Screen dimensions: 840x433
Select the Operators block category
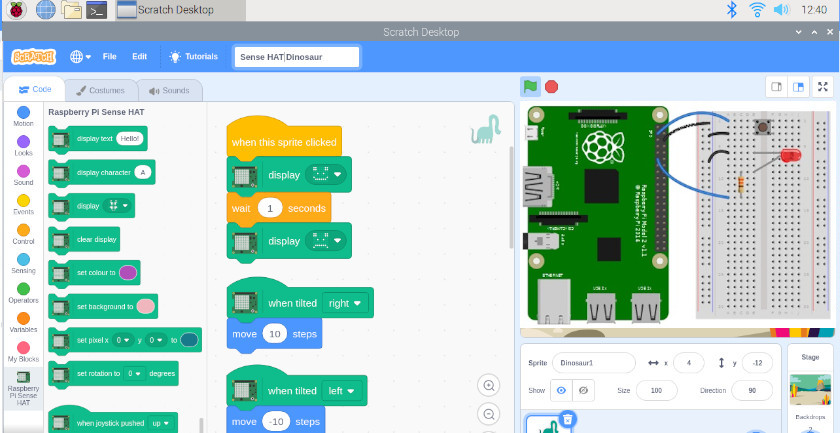click(x=24, y=293)
